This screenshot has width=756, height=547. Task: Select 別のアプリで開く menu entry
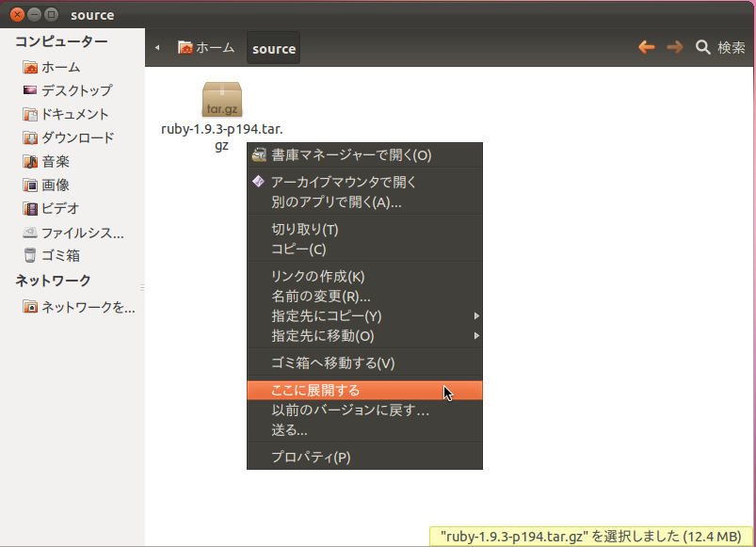(364, 201)
